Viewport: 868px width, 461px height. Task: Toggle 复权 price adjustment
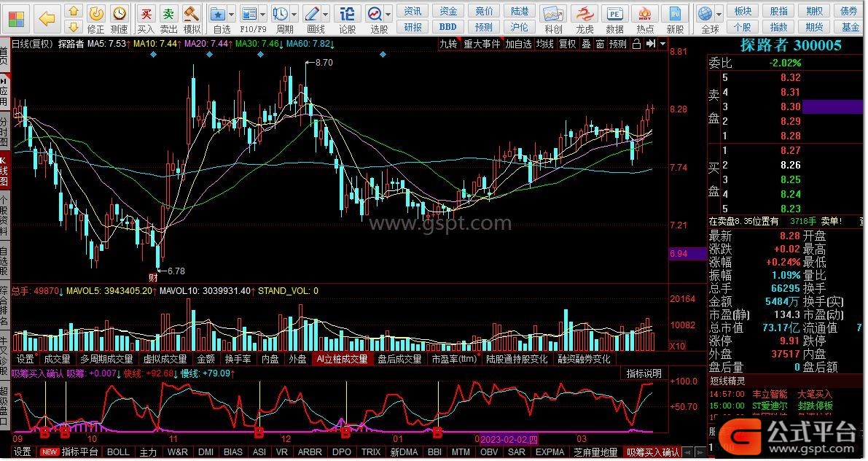(568, 44)
